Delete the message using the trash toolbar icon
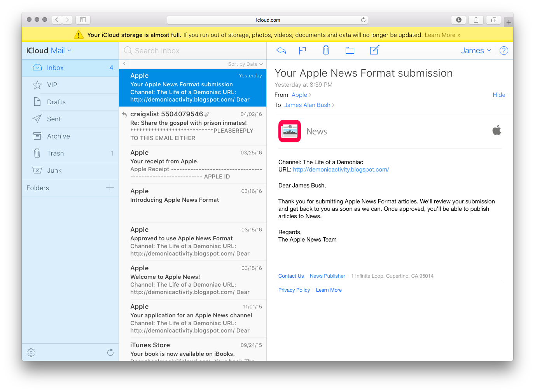This screenshot has width=535, height=392. click(x=326, y=50)
